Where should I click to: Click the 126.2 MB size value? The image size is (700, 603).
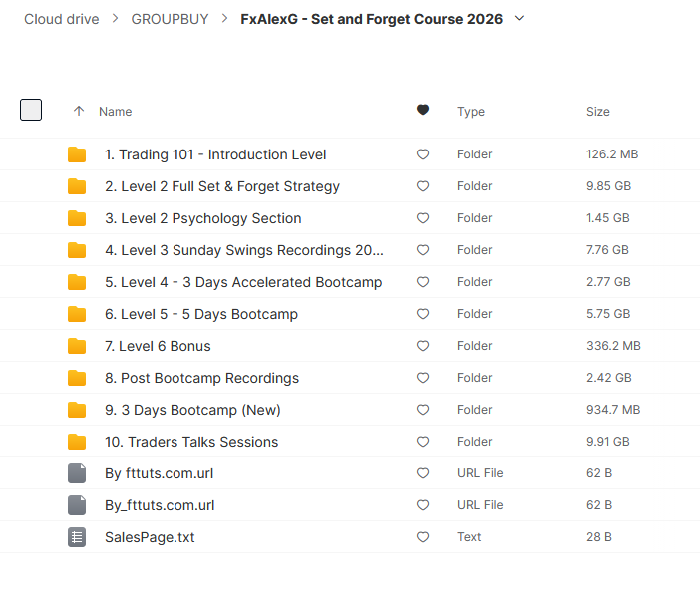tap(612, 154)
